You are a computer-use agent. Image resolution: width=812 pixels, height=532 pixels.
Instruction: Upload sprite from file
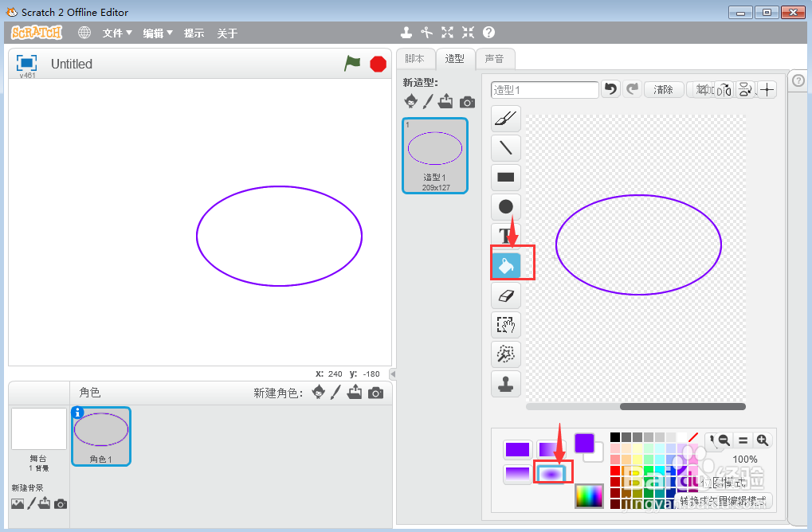click(355, 392)
